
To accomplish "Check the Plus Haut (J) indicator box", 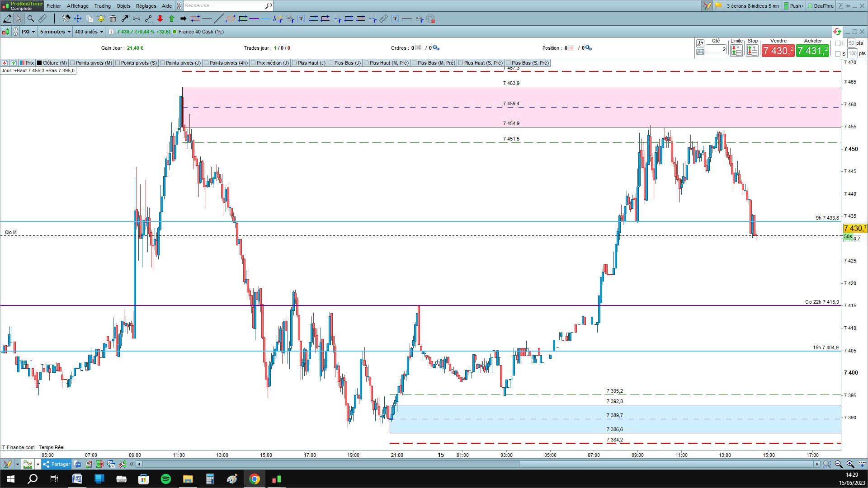I will [x=294, y=63].
